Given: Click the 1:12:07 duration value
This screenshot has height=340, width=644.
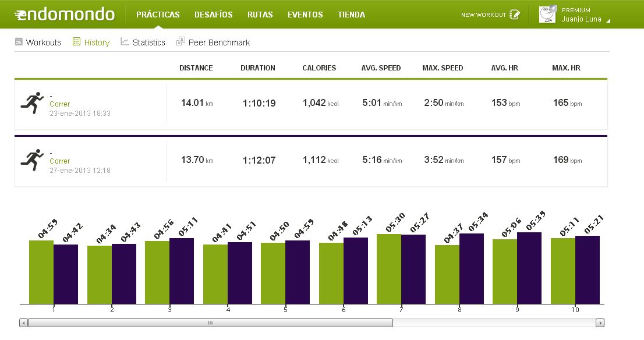Looking at the screenshot, I should (259, 160).
